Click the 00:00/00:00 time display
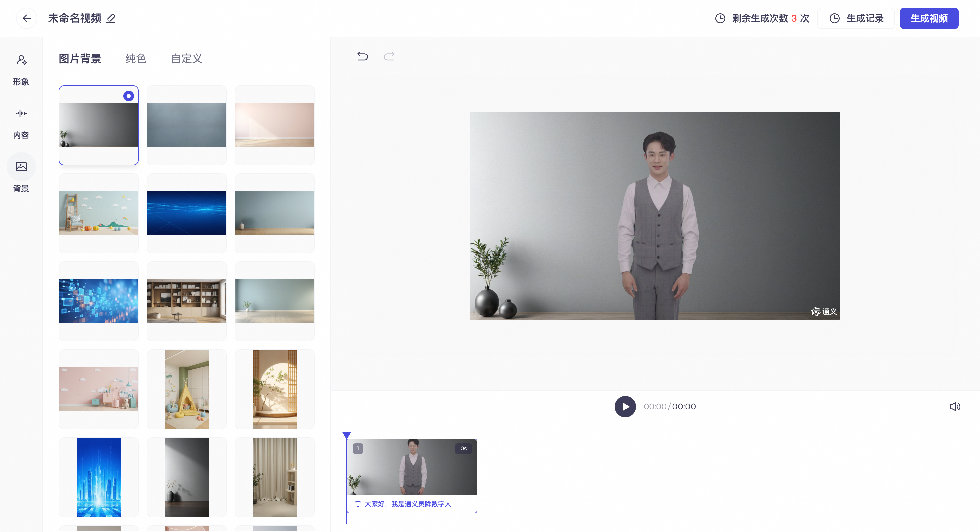The height and width of the screenshot is (532, 980). (x=670, y=406)
